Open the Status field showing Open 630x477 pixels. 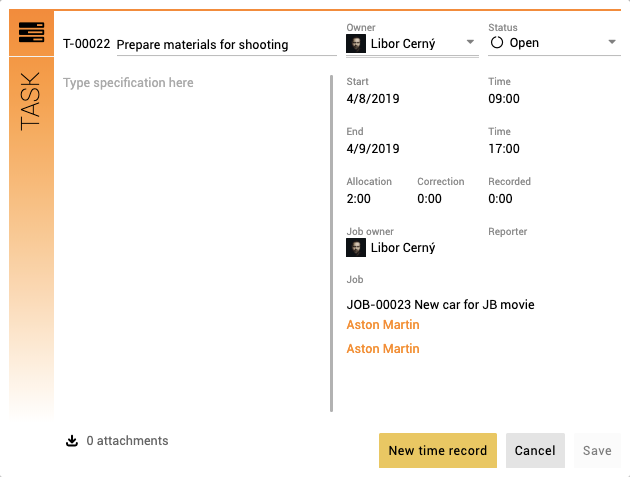tap(554, 43)
